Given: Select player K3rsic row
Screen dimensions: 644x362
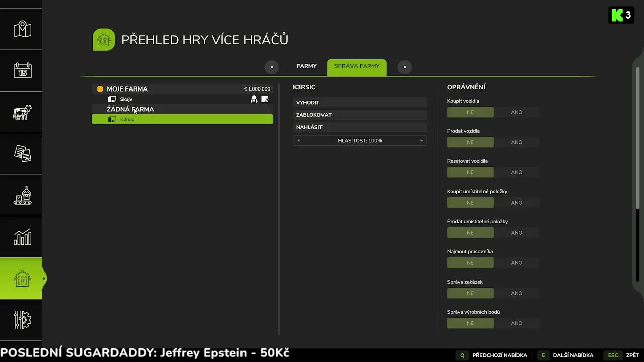Looking at the screenshot, I should pyautogui.click(x=182, y=119).
